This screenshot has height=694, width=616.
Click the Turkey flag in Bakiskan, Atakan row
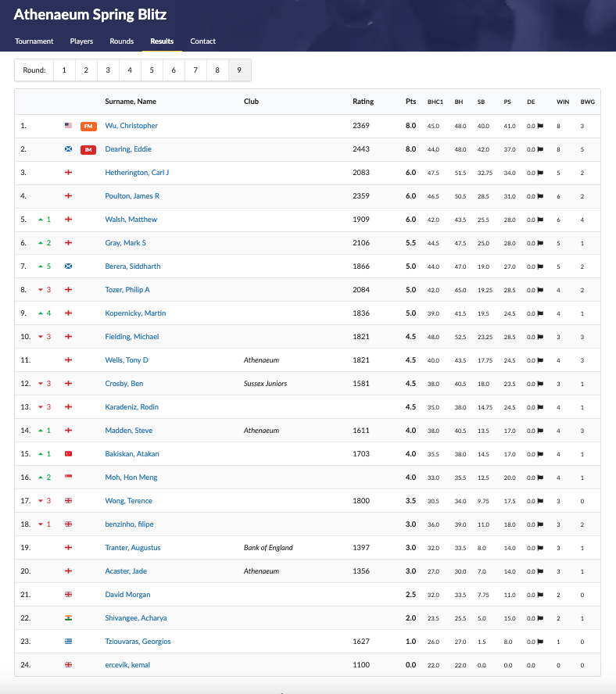click(x=68, y=454)
